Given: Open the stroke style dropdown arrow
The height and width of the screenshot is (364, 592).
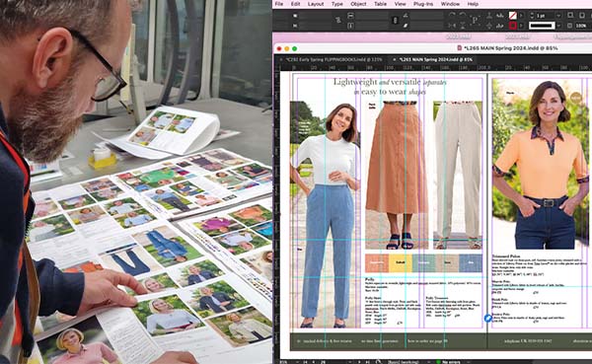Looking at the screenshot, I should tap(558, 26).
